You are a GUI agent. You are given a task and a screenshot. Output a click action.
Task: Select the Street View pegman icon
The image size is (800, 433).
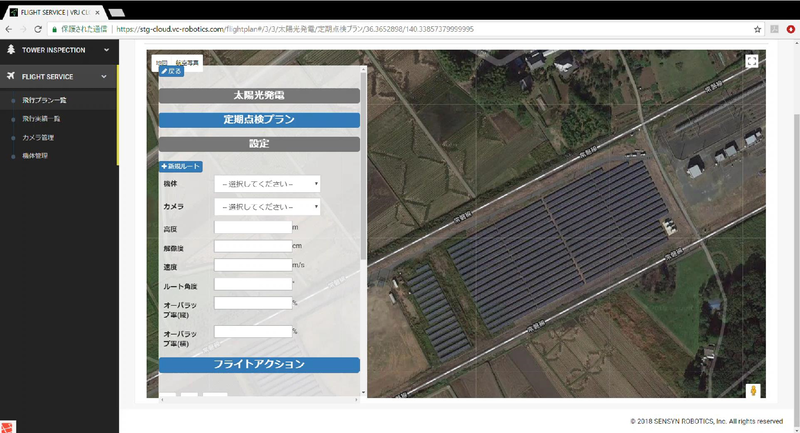point(751,391)
